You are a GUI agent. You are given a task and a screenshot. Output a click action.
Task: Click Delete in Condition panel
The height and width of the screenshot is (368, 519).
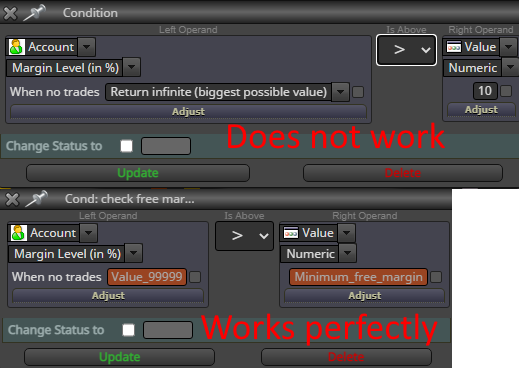point(403,173)
